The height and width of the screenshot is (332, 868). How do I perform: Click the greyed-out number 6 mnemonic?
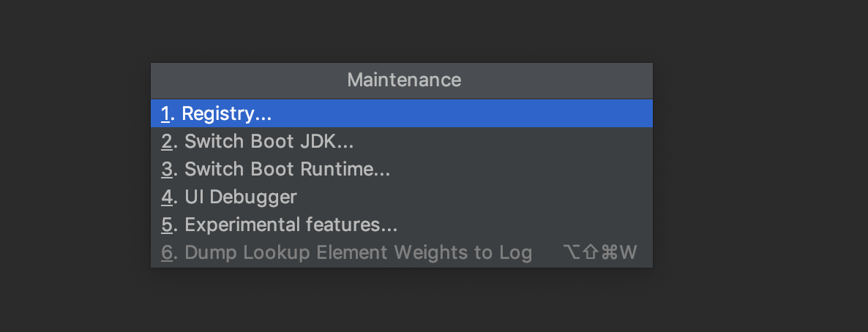pos(167,253)
